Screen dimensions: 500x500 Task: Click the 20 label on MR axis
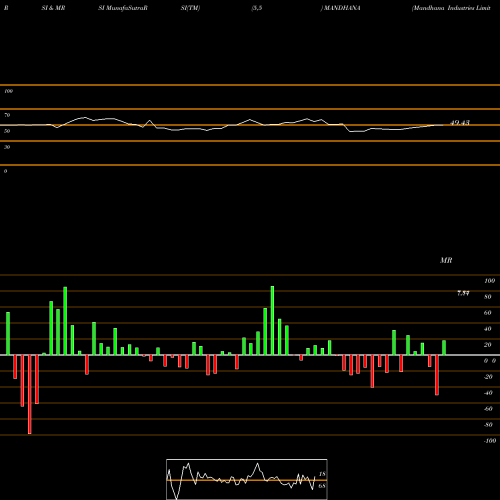tap(488, 345)
